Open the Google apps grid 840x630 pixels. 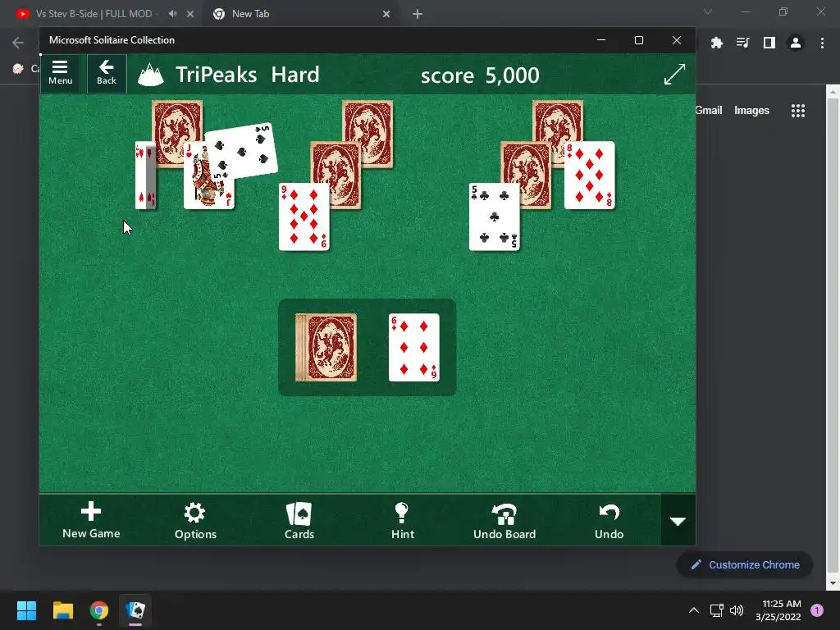click(797, 111)
